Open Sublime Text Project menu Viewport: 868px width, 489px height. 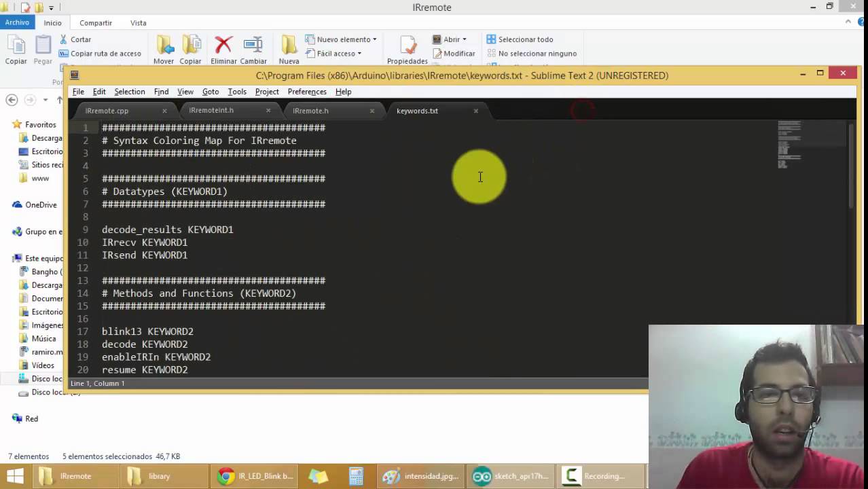point(267,92)
